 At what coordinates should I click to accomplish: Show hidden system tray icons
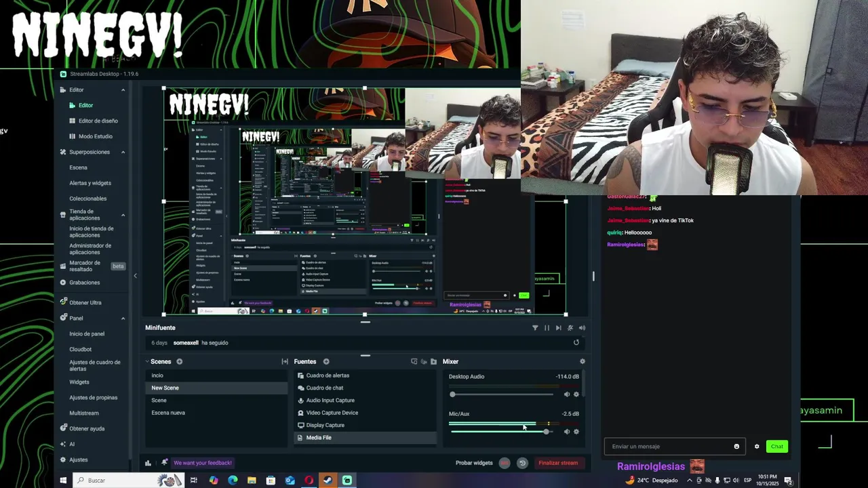click(690, 481)
